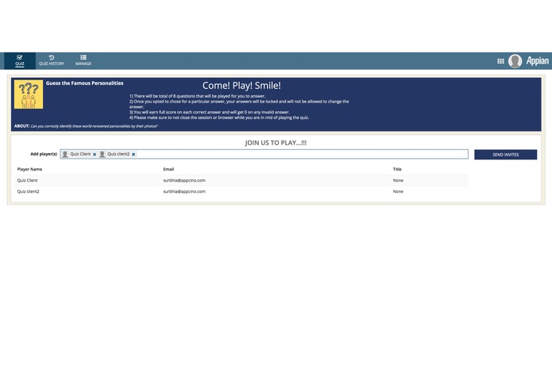552x392 pixels.
Task: Click the Add player(s) label
Action: click(x=44, y=154)
